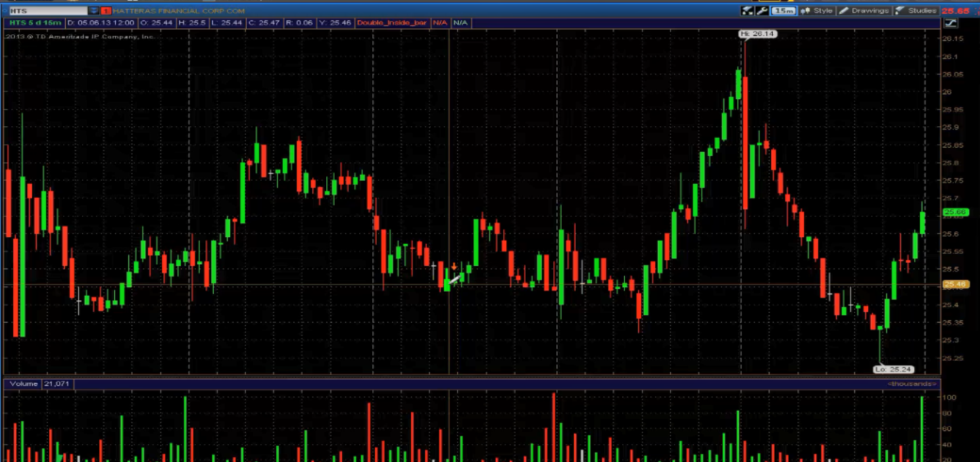Click the 'L: 25.44' low value
This screenshot has width=980, height=462.
[228, 23]
